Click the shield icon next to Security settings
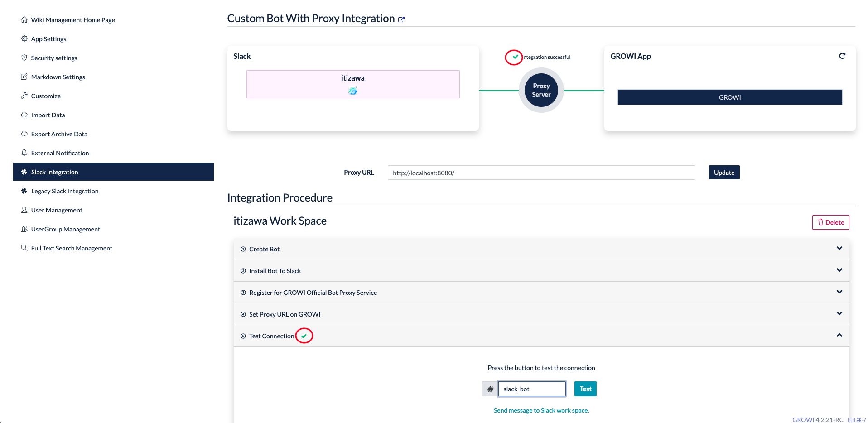The height and width of the screenshot is (423, 868). point(24,58)
